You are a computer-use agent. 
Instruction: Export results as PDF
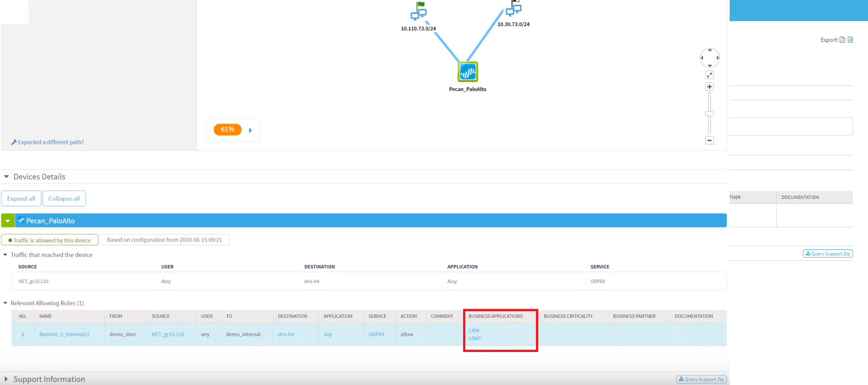click(842, 40)
